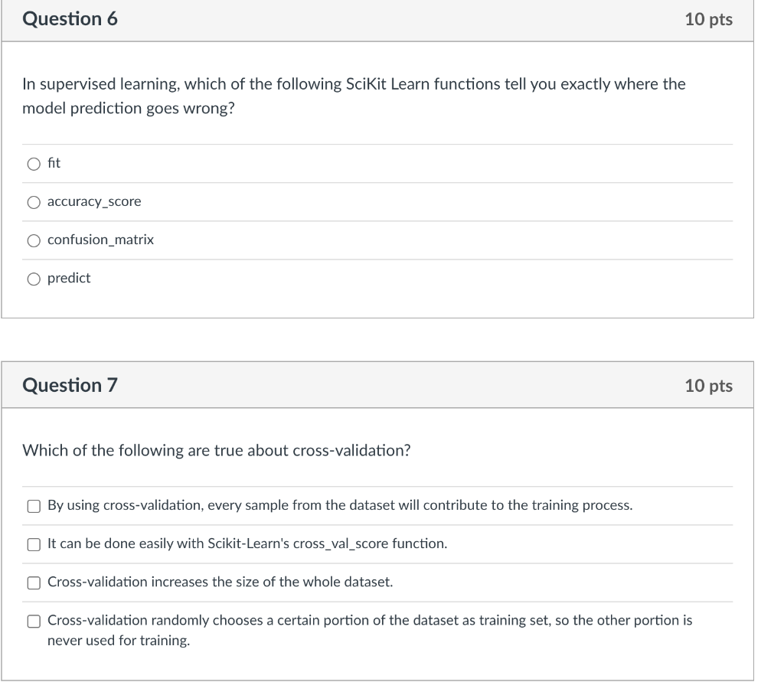Click the accuracy_score answer label
Image resolution: width=784 pixels, height=682 pixels.
94,201
